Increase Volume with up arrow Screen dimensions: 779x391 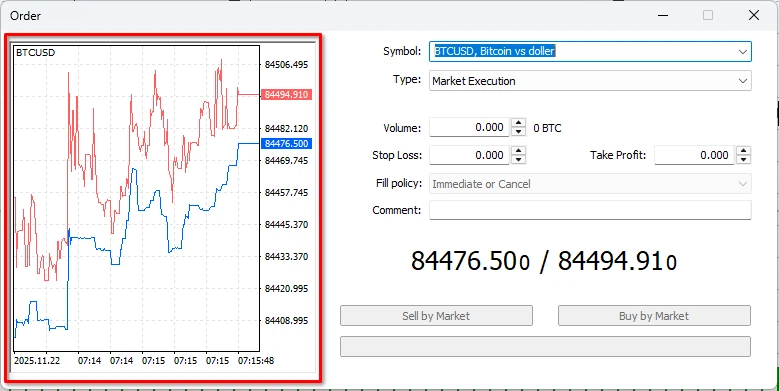(x=518, y=123)
